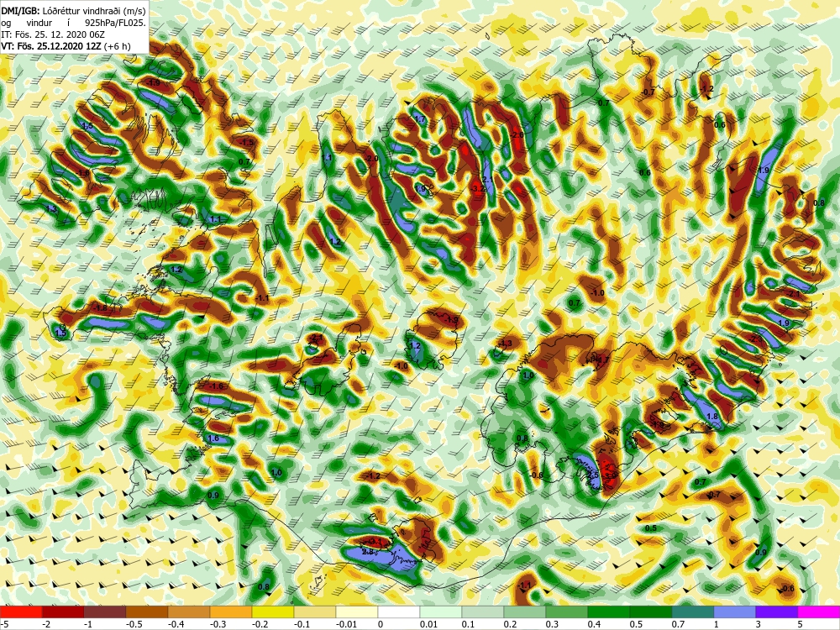This screenshot has width=840, height=630.
Task: Click the '-3.2' value label on the map
Action: tap(479, 188)
